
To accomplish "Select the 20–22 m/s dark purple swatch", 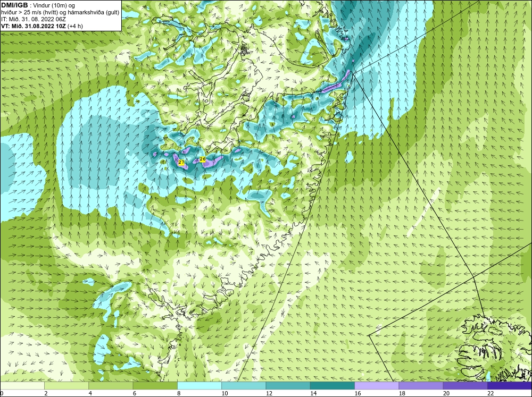I will (465, 385).
